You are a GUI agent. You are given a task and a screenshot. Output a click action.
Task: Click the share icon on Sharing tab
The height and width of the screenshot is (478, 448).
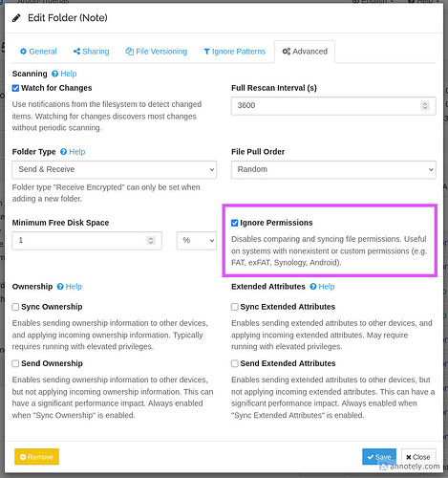[x=76, y=52]
